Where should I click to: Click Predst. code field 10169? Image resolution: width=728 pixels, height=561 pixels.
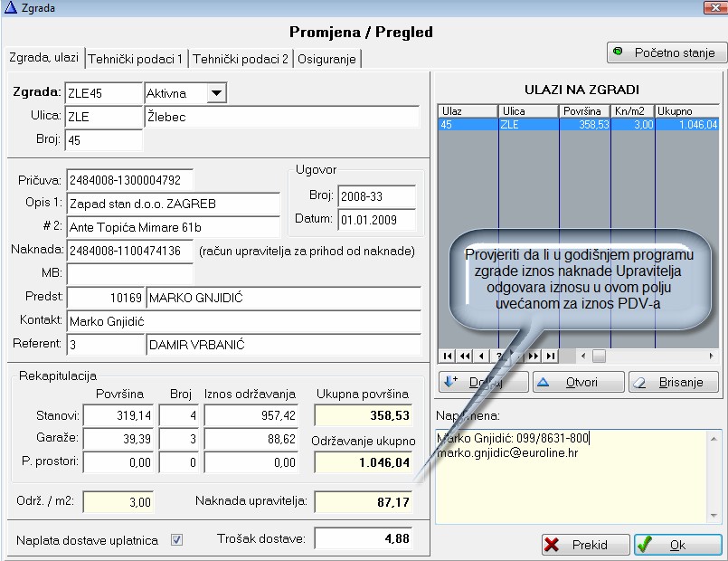point(105,298)
